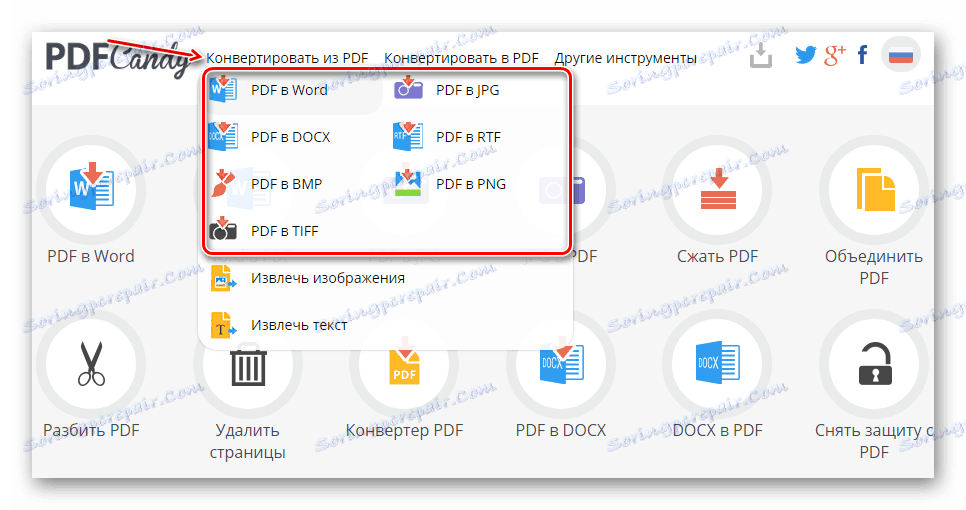Choose PDF в JPG from the dropdown
966x510 pixels.
point(468,90)
